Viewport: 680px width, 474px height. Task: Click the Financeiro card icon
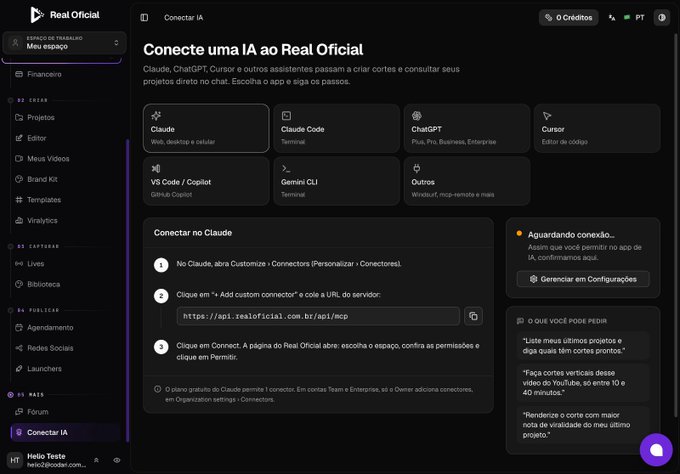[19, 74]
